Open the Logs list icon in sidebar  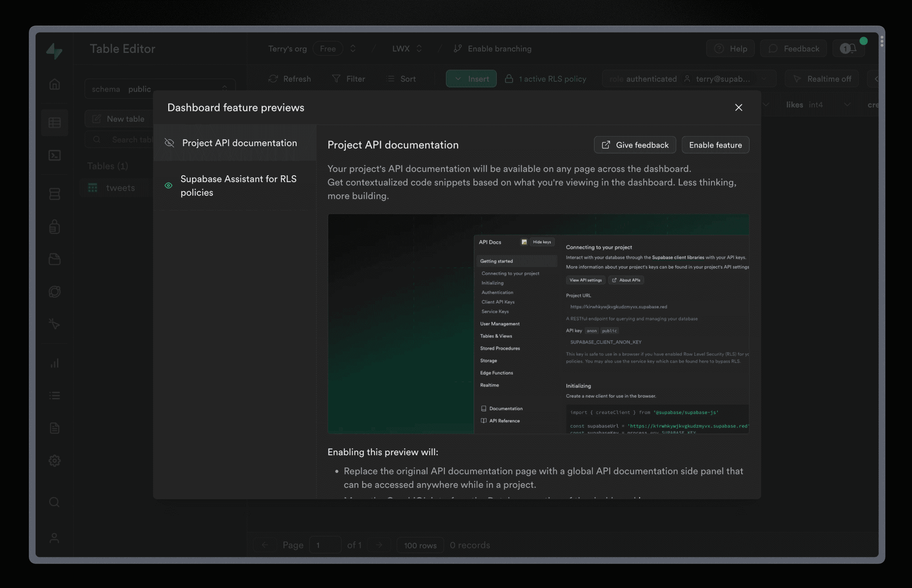(x=55, y=396)
